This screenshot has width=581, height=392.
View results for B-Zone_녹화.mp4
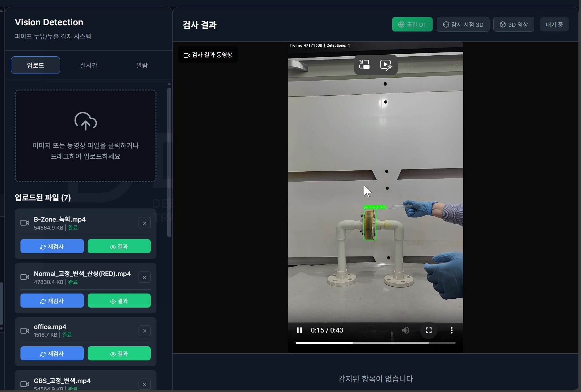point(119,247)
